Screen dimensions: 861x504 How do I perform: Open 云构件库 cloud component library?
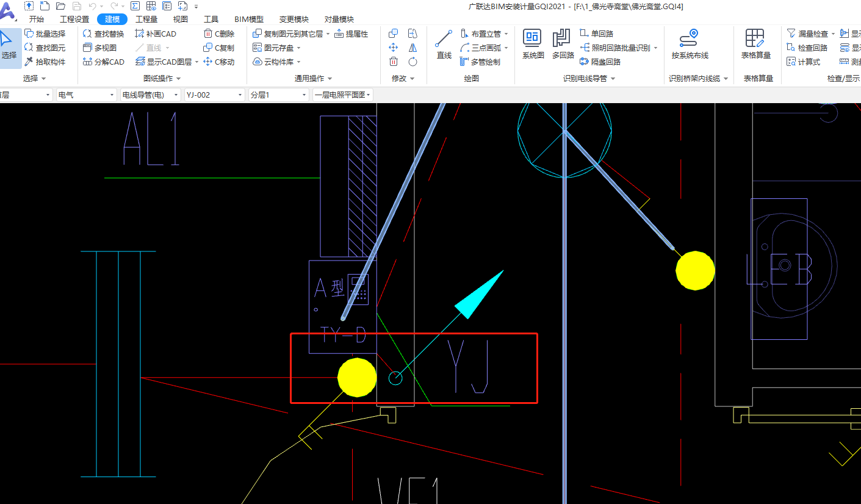pos(274,62)
